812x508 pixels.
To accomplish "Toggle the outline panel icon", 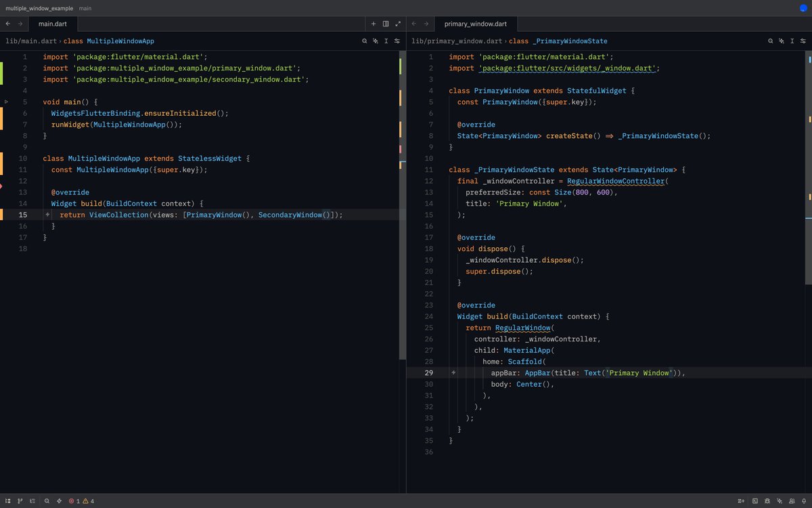I will (32, 501).
